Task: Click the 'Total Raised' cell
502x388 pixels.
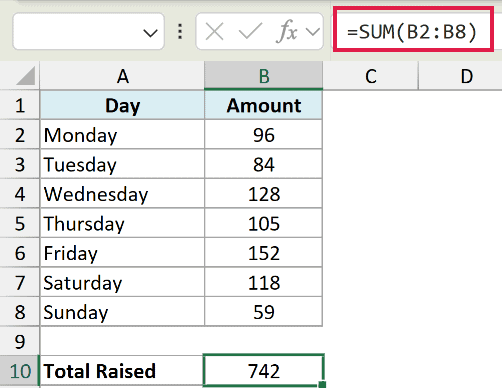Action: (x=122, y=371)
